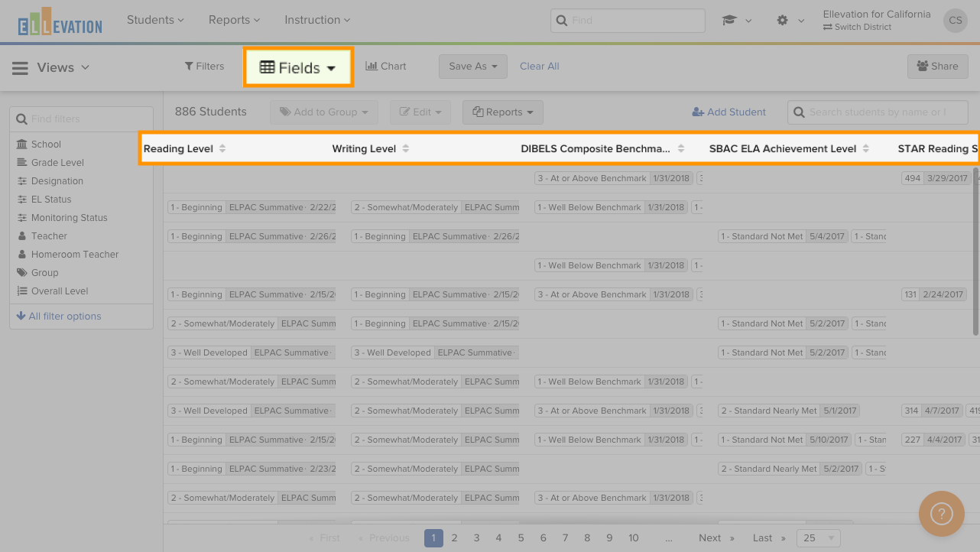Image resolution: width=980 pixels, height=552 pixels.
Task: Open the Edit dropdown
Action: coord(420,112)
